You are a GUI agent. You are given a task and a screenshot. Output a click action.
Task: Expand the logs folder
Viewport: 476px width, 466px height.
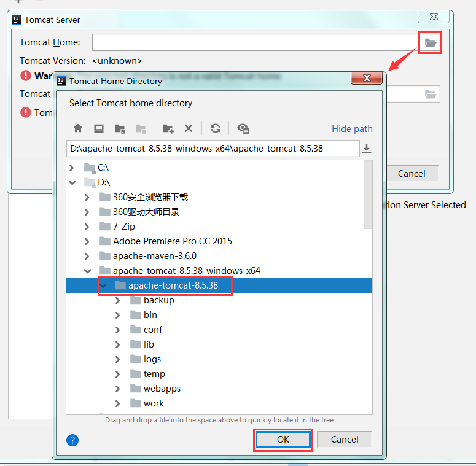tap(117, 359)
